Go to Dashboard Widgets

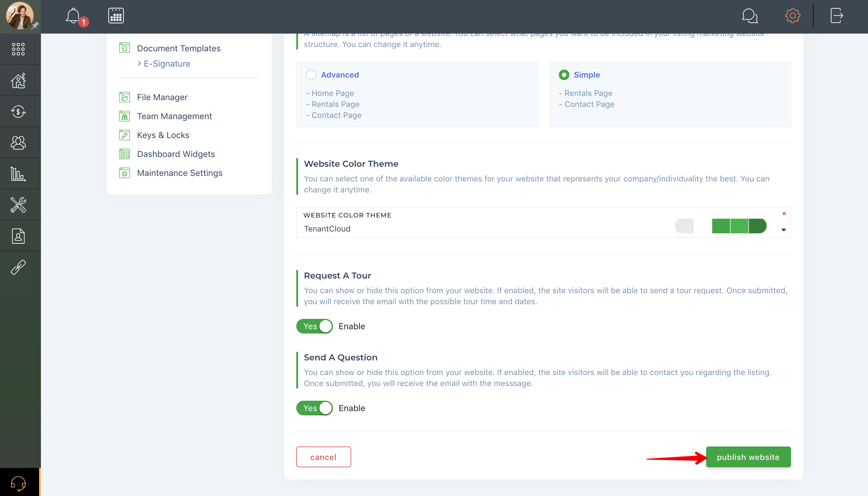176,154
